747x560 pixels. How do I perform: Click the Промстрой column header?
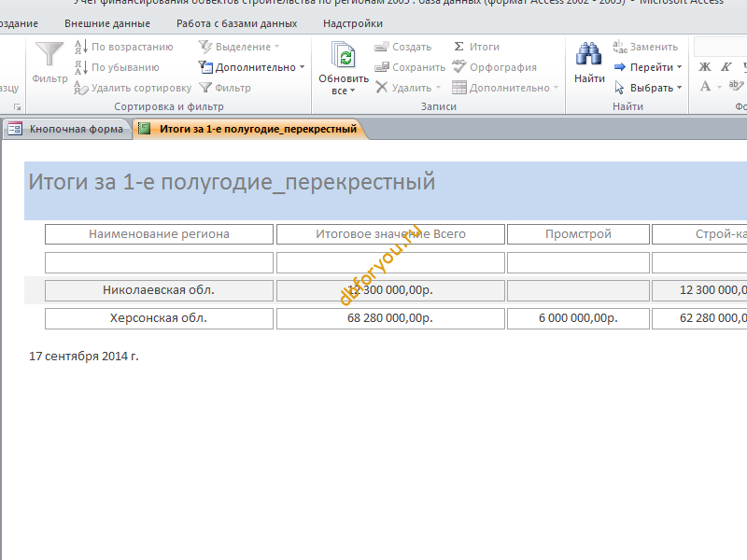coord(578,234)
